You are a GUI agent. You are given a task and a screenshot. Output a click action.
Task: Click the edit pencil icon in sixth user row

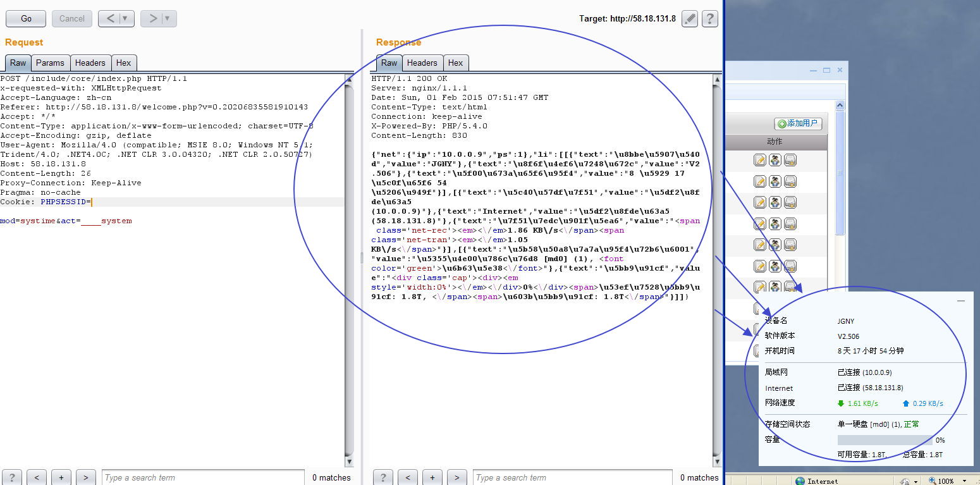(x=760, y=266)
